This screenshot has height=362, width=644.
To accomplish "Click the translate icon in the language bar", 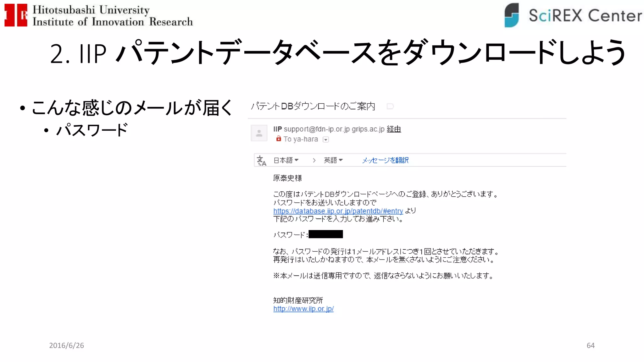I will pyautogui.click(x=261, y=160).
